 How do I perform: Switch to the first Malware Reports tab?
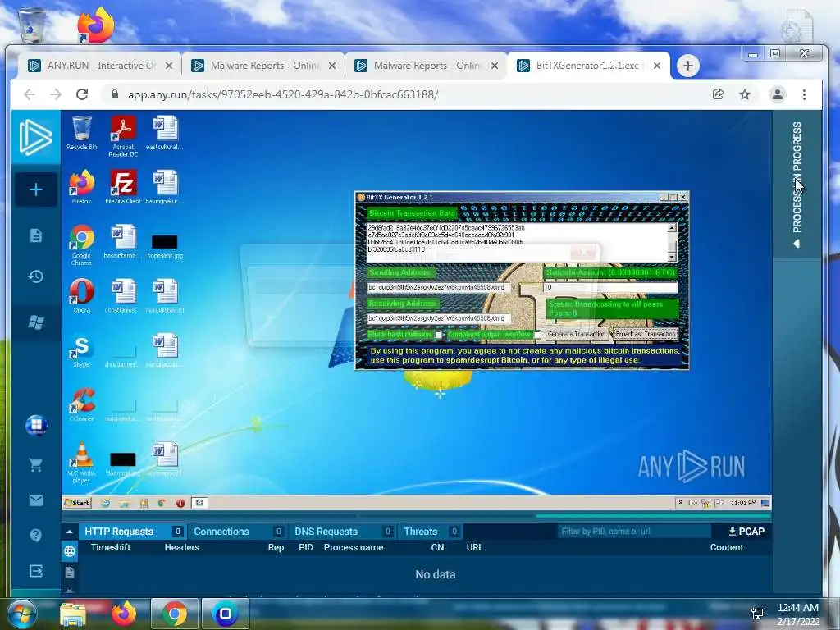click(x=263, y=66)
